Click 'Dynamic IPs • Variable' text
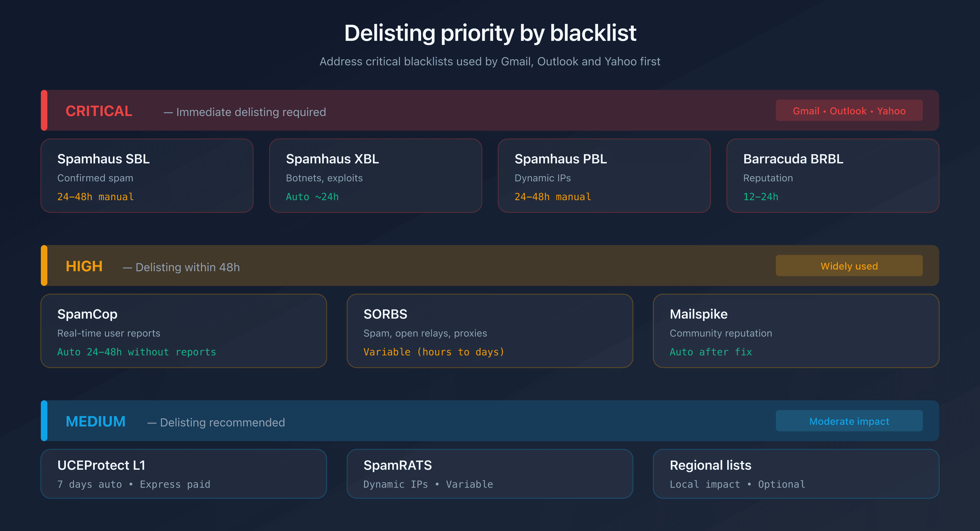This screenshot has width=980, height=531. pyautogui.click(x=428, y=484)
